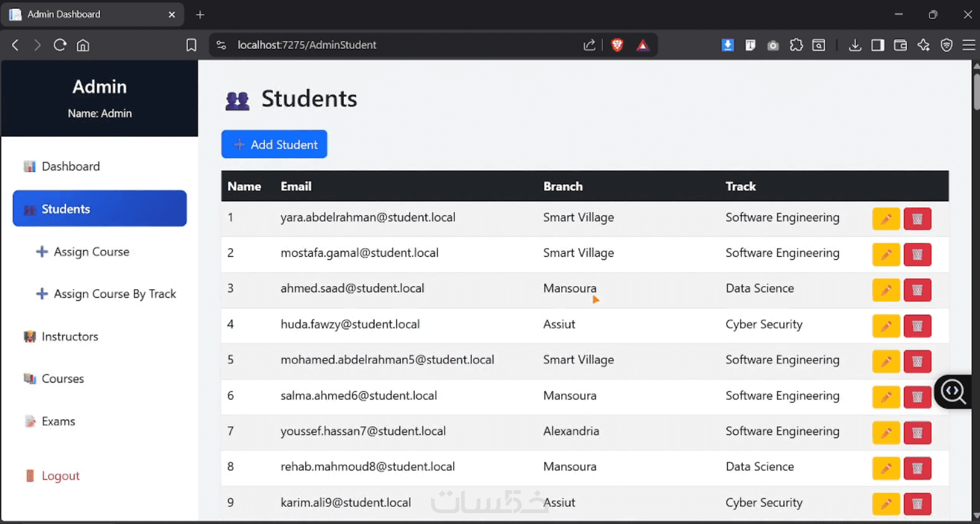
Task: Open the Dashboard sidebar item
Action: (70, 167)
